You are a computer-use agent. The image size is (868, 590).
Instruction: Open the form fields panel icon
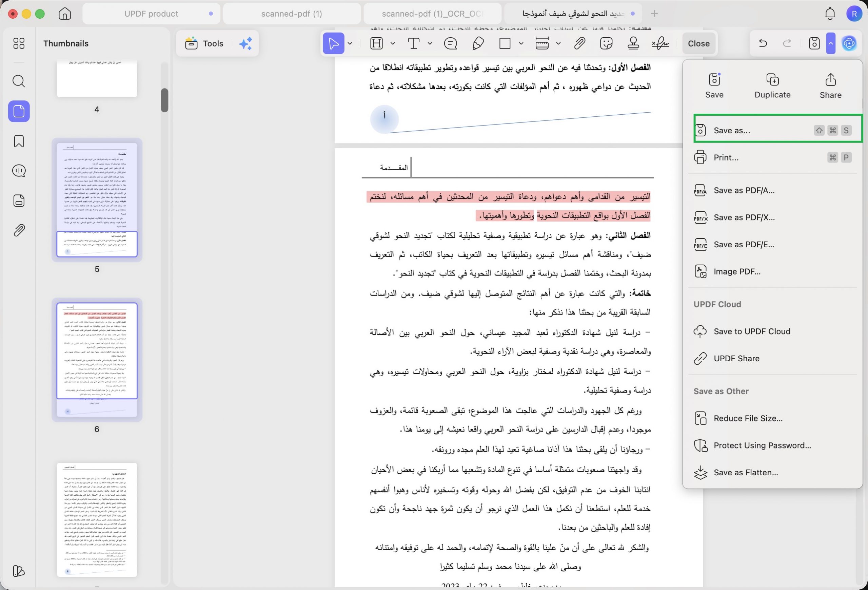coord(19,201)
